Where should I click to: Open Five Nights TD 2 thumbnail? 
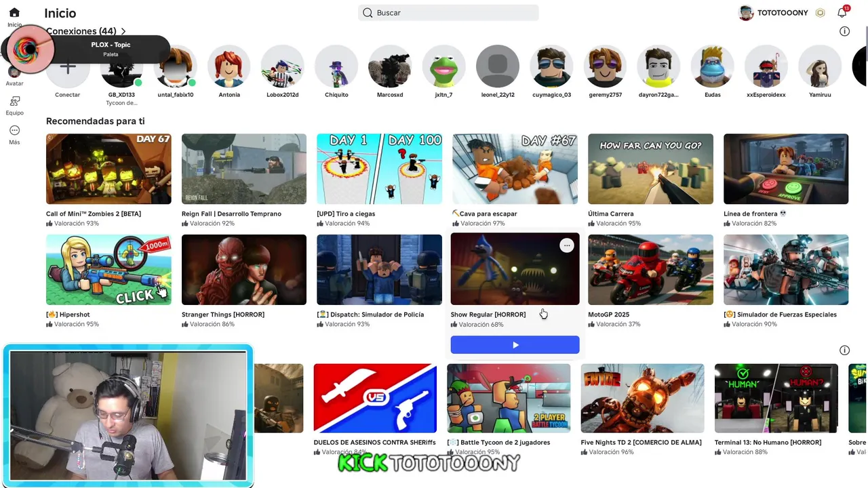[x=642, y=399]
